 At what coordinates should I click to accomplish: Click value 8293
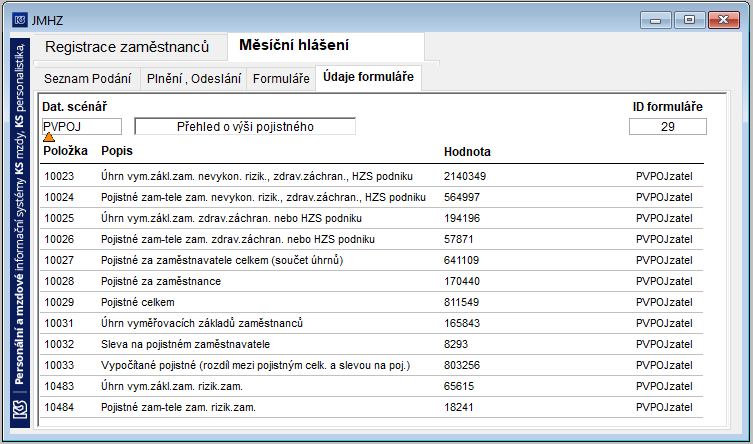(x=456, y=344)
